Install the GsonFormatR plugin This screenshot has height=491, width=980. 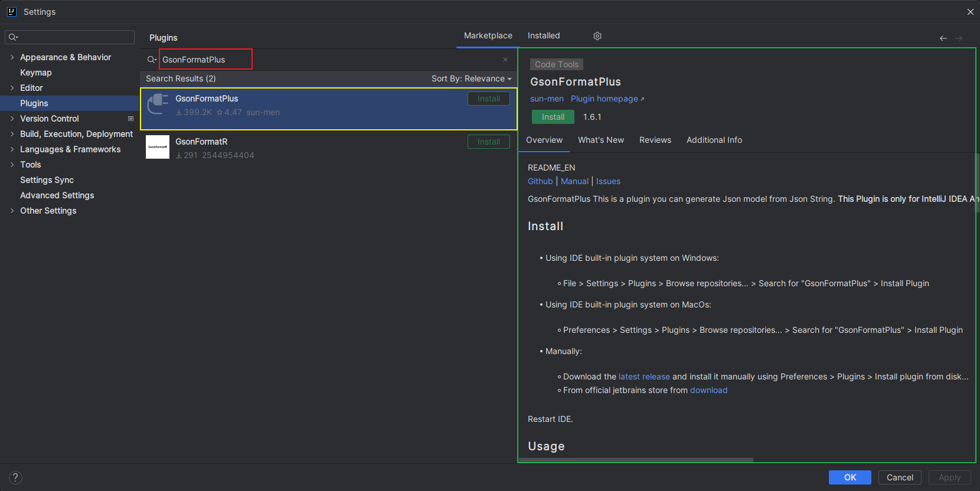[x=489, y=142]
